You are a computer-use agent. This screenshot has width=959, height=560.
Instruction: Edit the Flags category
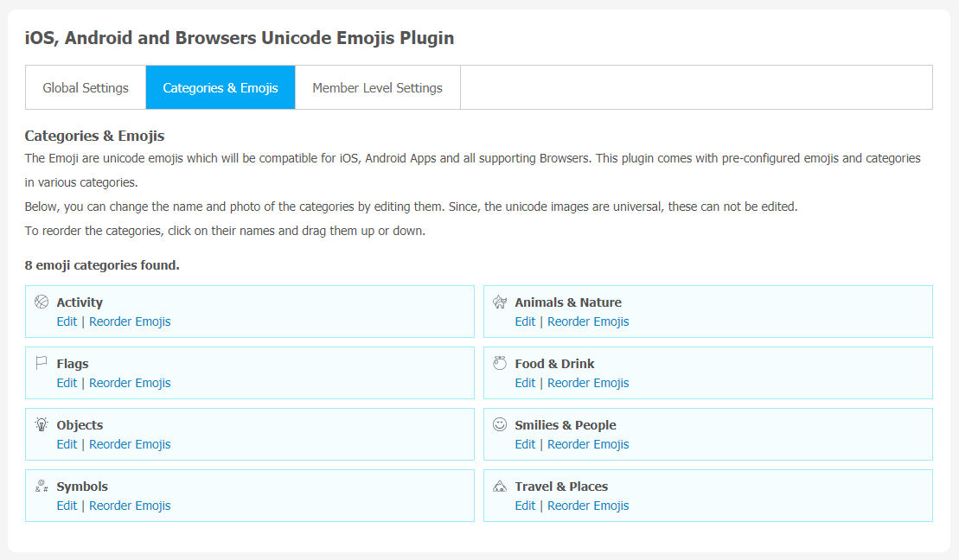[67, 383]
